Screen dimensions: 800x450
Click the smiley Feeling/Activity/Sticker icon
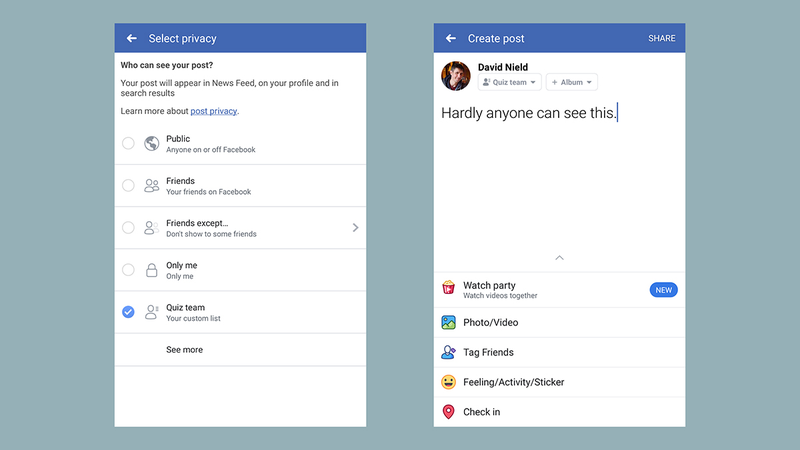tap(448, 382)
